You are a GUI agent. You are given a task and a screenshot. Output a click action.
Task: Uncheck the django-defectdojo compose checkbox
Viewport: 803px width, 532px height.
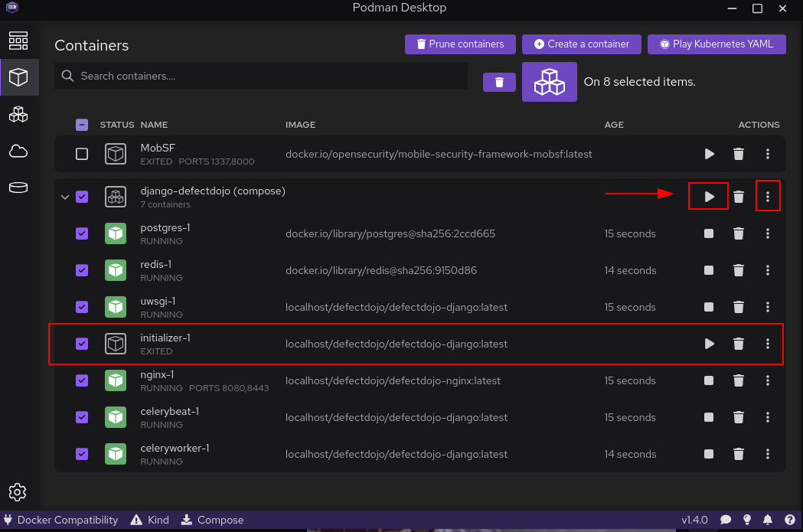pos(82,197)
